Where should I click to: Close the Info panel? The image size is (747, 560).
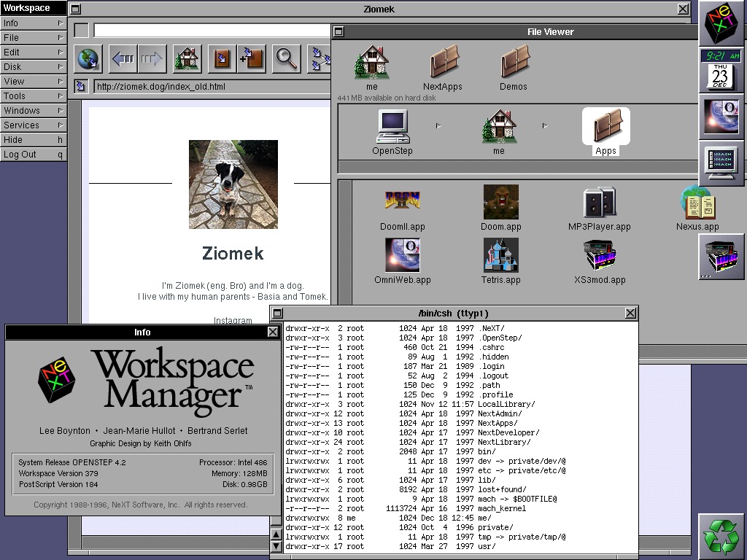[x=273, y=332]
